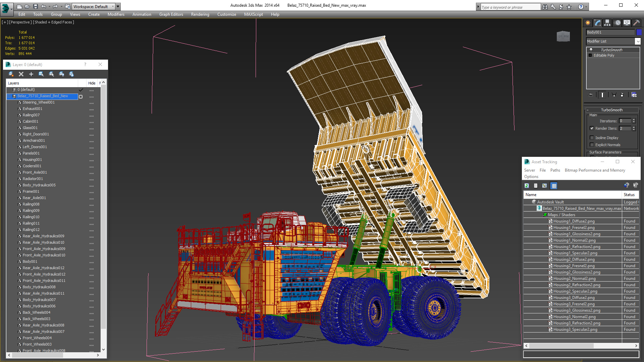This screenshot has height=362, width=644.
Task: Open Paths menu in Asset Tracking
Action: click(x=555, y=170)
